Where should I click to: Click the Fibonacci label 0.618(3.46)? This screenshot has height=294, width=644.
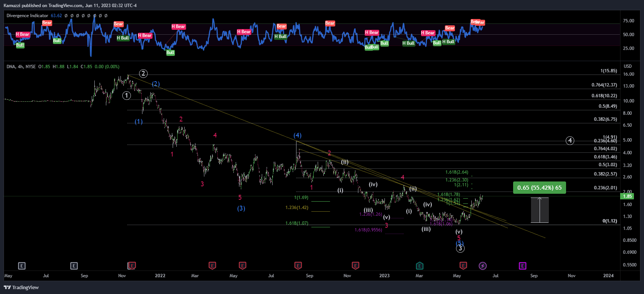(606, 157)
